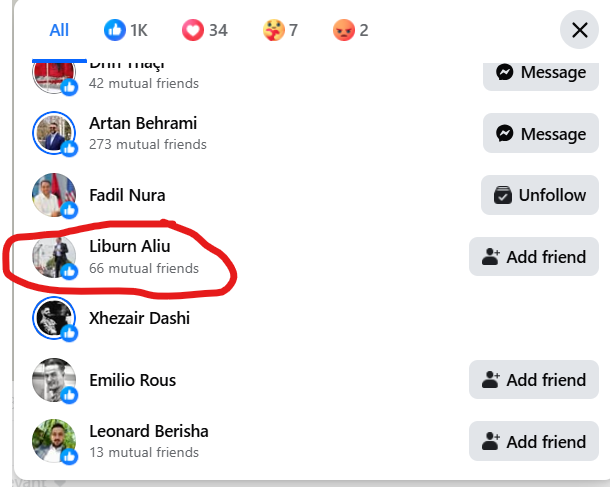
Task: Add Emilio Rous as friend
Action: [x=534, y=380]
